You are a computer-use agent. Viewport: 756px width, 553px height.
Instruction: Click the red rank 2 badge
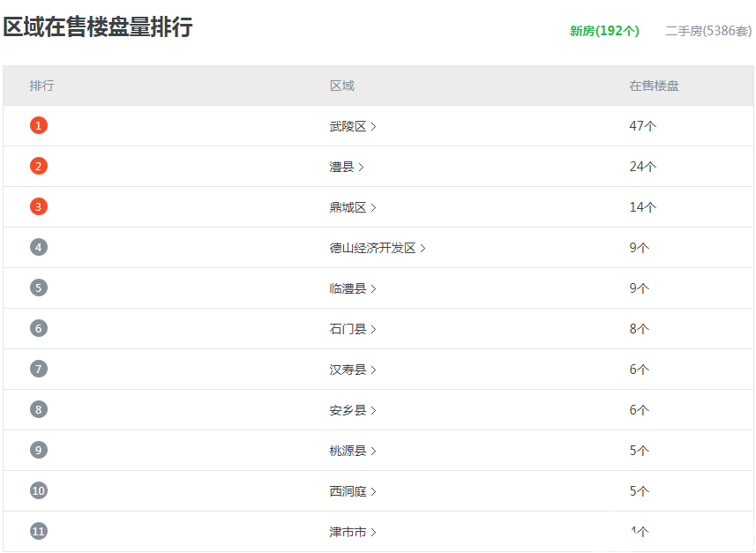(x=38, y=166)
